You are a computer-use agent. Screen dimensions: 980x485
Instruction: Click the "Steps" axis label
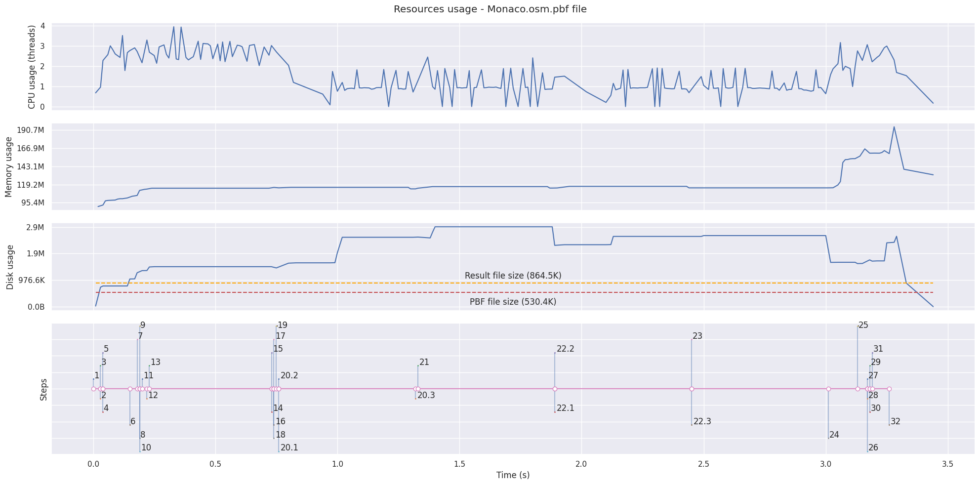pos(44,389)
